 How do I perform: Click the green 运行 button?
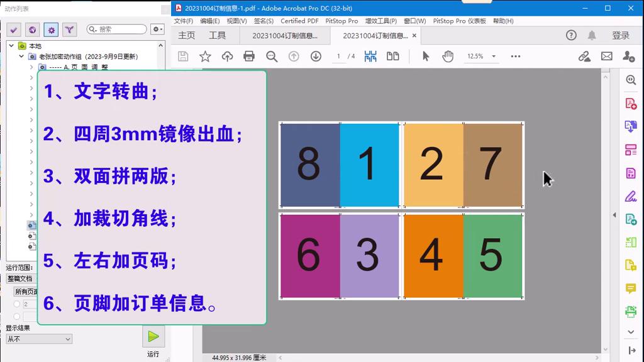(x=153, y=336)
